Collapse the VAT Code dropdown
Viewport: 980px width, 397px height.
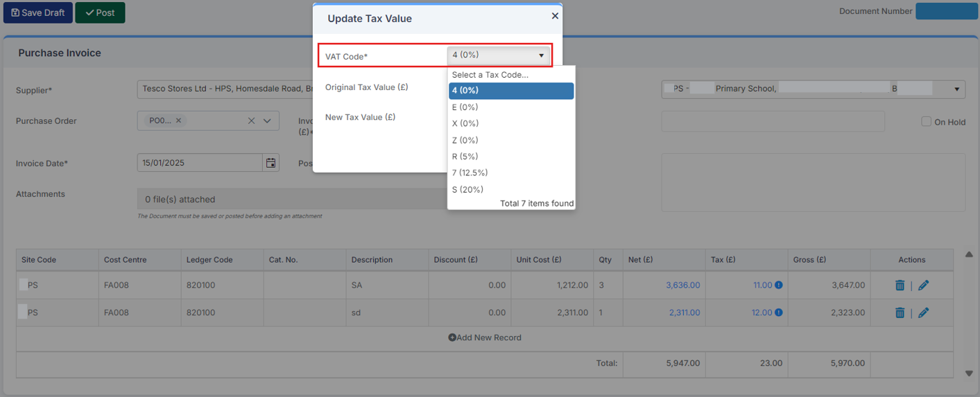[541, 55]
